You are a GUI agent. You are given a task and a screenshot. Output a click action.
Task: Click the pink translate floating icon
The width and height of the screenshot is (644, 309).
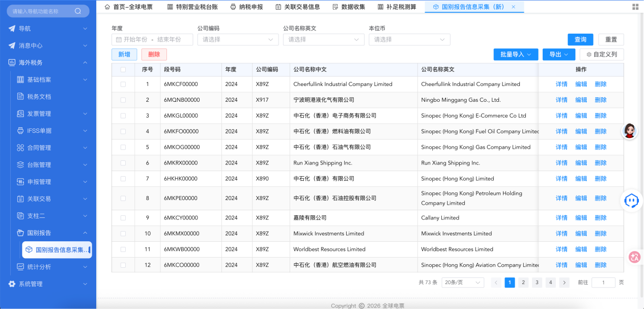[634, 257]
